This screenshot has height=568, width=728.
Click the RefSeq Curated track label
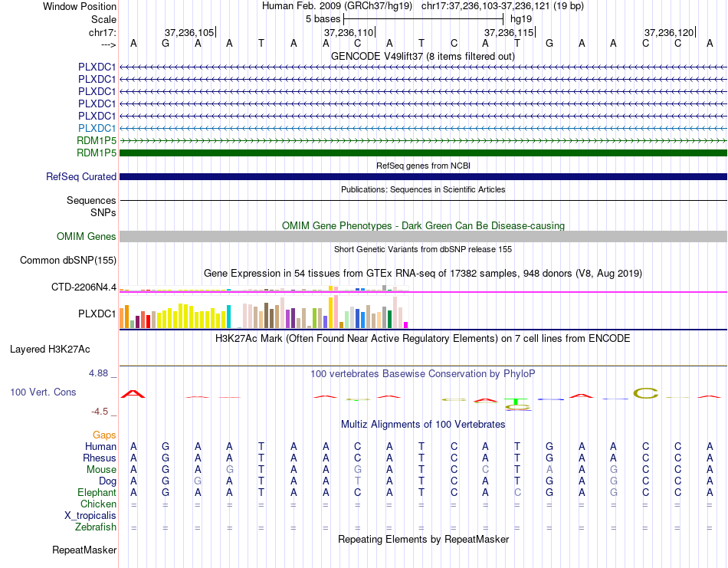tap(81, 176)
